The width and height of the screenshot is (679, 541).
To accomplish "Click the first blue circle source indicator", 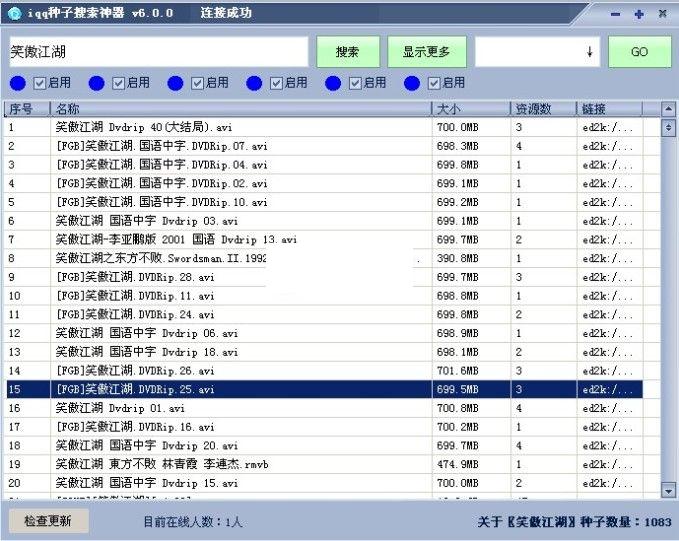I will click(x=18, y=83).
